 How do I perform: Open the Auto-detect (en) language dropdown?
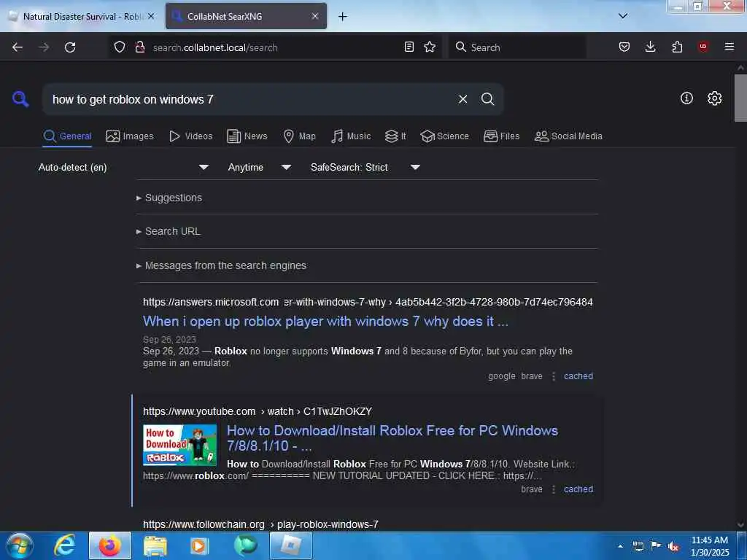[x=123, y=167]
